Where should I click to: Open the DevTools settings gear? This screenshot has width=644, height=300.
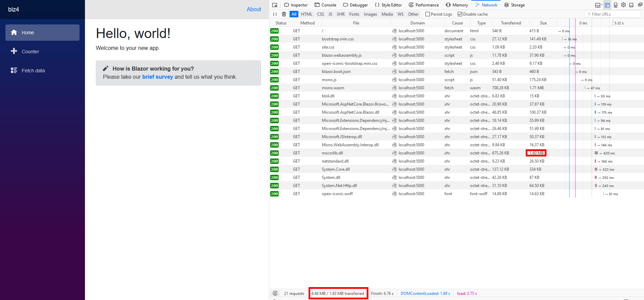(x=623, y=5)
